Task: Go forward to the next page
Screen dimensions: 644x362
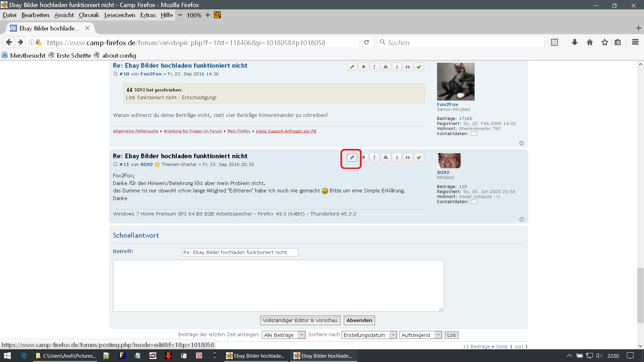Action: coord(20,42)
